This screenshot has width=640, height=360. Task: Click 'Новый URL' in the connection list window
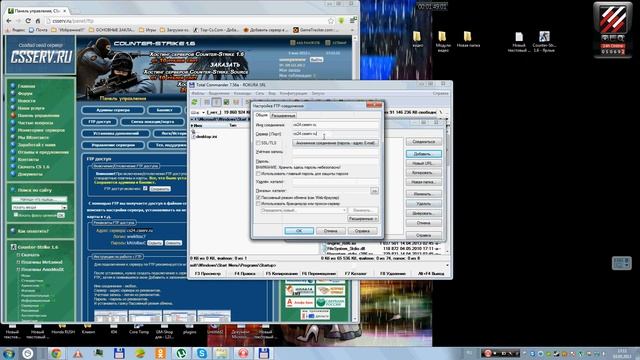(x=424, y=163)
